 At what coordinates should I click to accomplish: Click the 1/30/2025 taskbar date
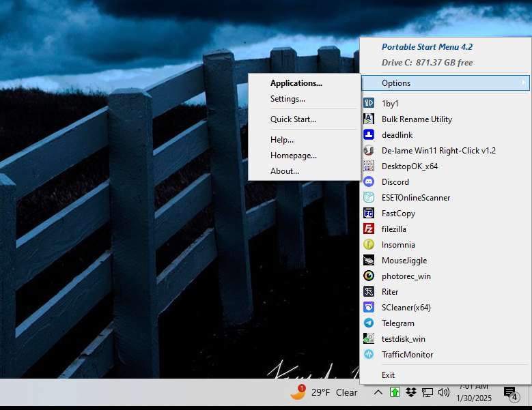(474, 398)
